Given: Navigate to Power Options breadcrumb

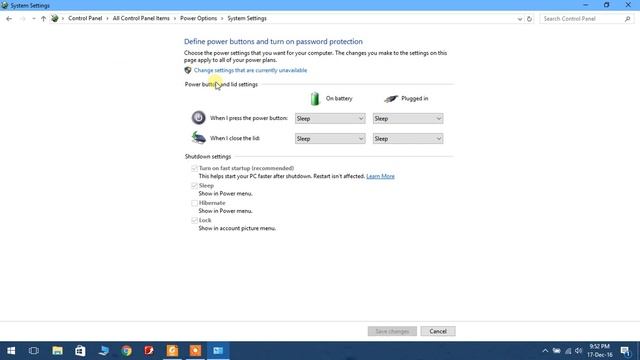Looking at the screenshot, I should (198, 18).
